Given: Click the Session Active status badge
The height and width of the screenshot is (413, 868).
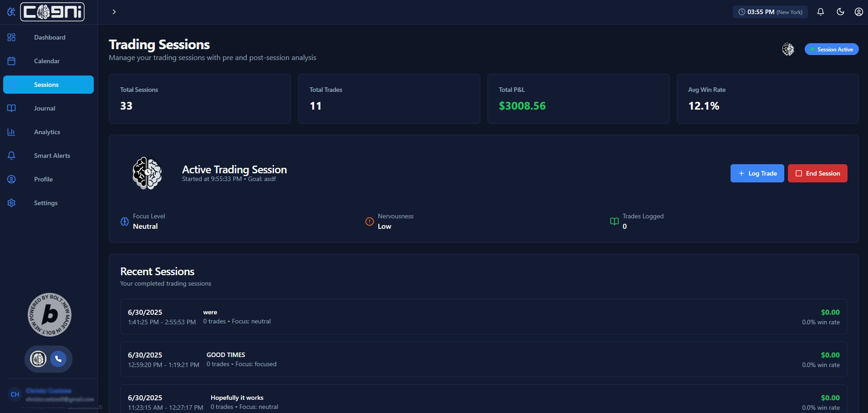Looking at the screenshot, I should [832, 49].
